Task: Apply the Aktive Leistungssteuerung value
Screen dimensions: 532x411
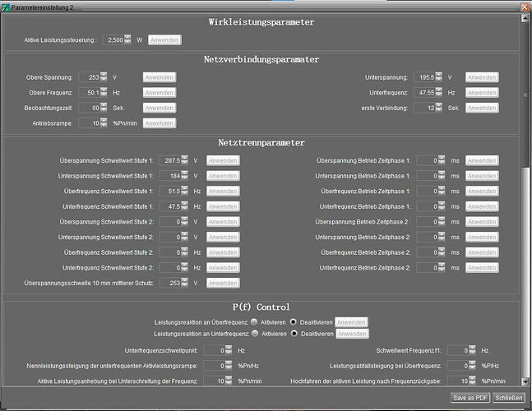Action: point(164,40)
